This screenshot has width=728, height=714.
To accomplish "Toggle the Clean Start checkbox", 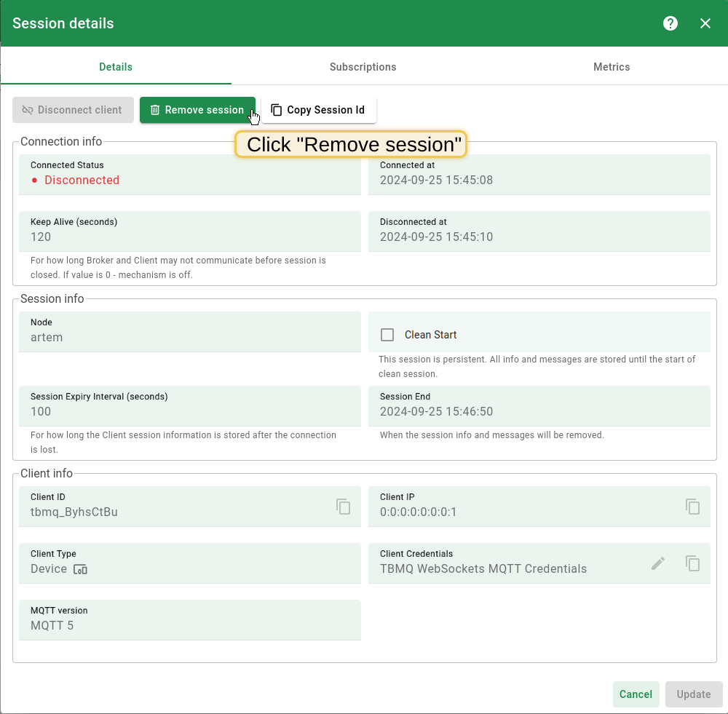I will click(387, 335).
